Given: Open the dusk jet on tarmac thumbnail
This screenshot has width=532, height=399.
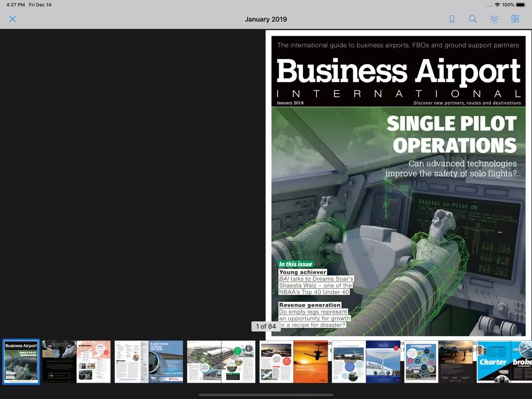Looking at the screenshot, I should click(455, 362).
